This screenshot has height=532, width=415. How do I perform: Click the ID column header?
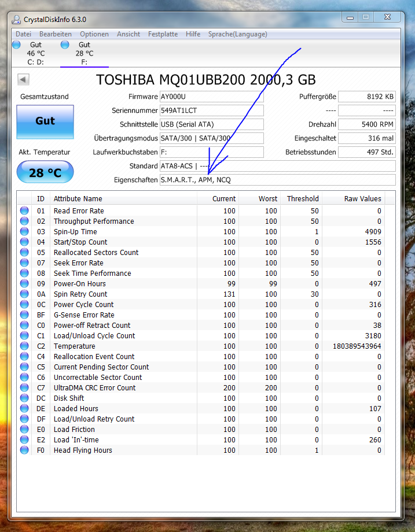click(x=41, y=198)
